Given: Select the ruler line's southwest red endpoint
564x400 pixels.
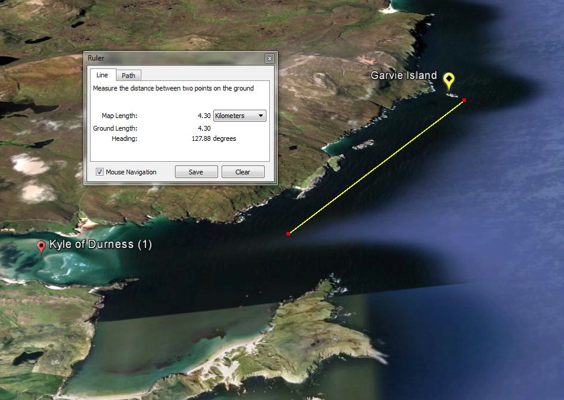Looking at the screenshot, I should pos(288,234).
